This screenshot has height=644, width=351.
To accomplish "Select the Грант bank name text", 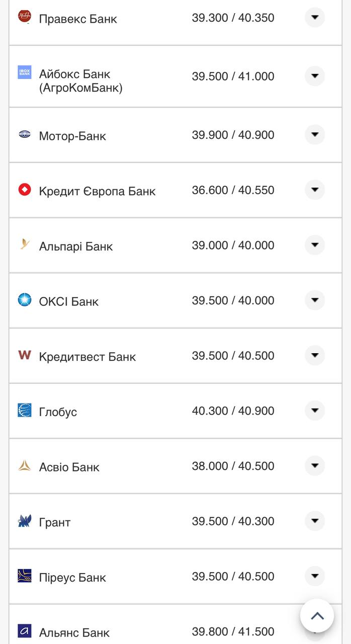I will click(54, 522).
